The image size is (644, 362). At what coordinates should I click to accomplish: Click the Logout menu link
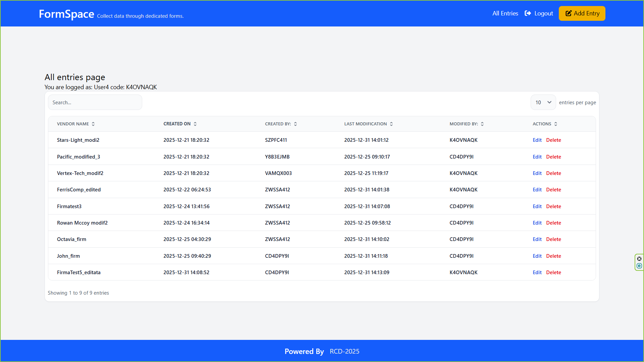tap(543, 13)
